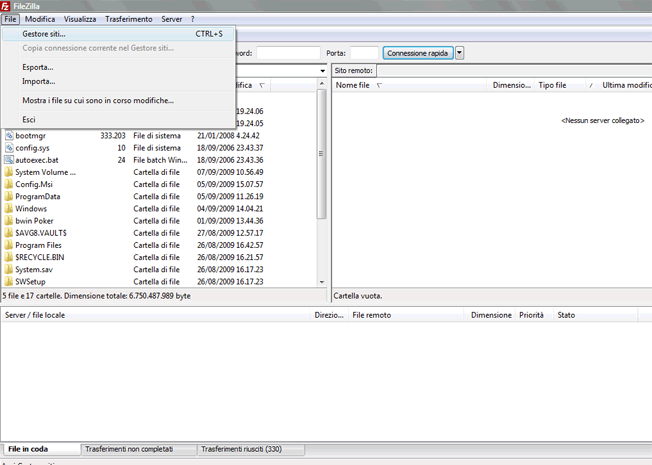Click Stato queue column header
The width and height of the screenshot is (652, 465).
pos(595,315)
